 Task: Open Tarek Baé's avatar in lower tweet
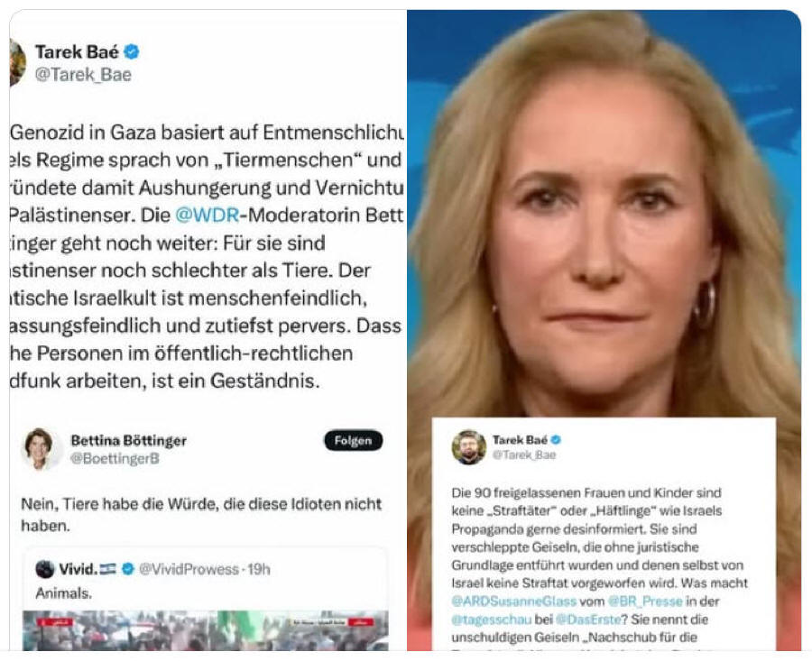(468, 447)
